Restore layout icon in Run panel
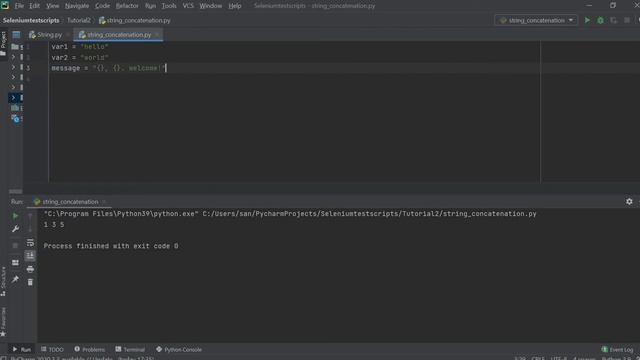Screen dimensions: 640x360 15,263
